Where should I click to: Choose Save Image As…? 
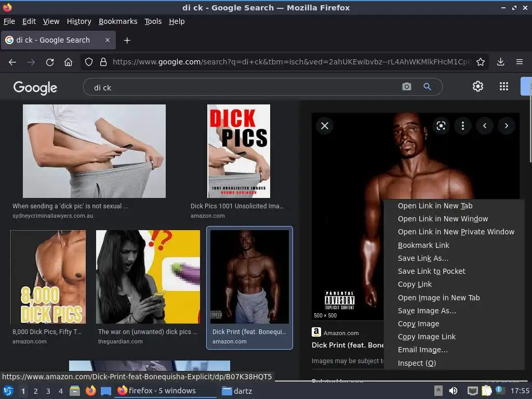(454, 311)
